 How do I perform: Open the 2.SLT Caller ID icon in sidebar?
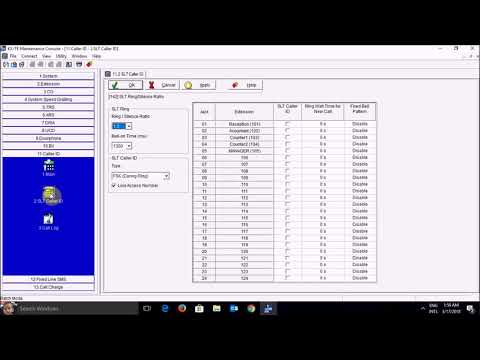point(49,195)
